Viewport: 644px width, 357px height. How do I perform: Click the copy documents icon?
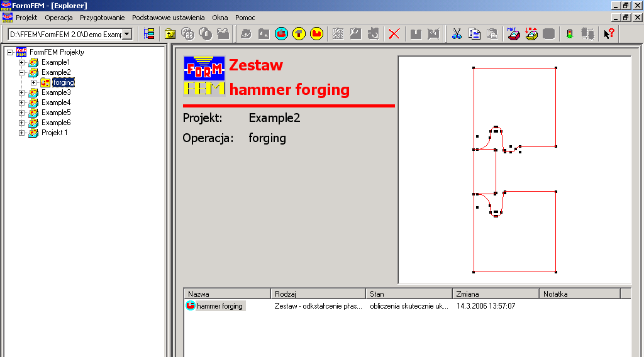pyautogui.click(x=474, y=34)
